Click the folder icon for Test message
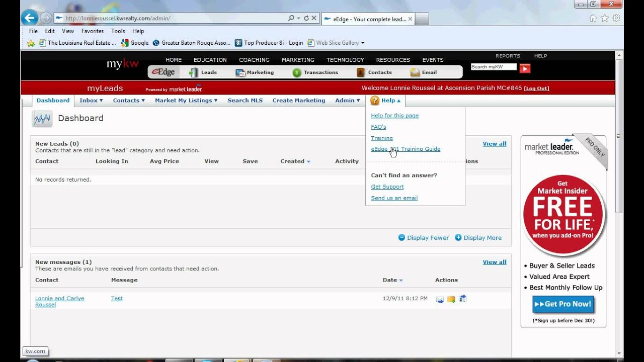Viewport: 644px width, 362px height. (451, 299)
